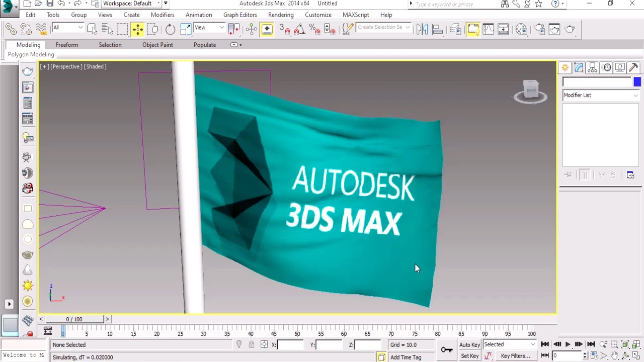This screenshot has width=644, height=362.
Task: Switch to the Freeform ribbon tab
Action: point(67,45)
